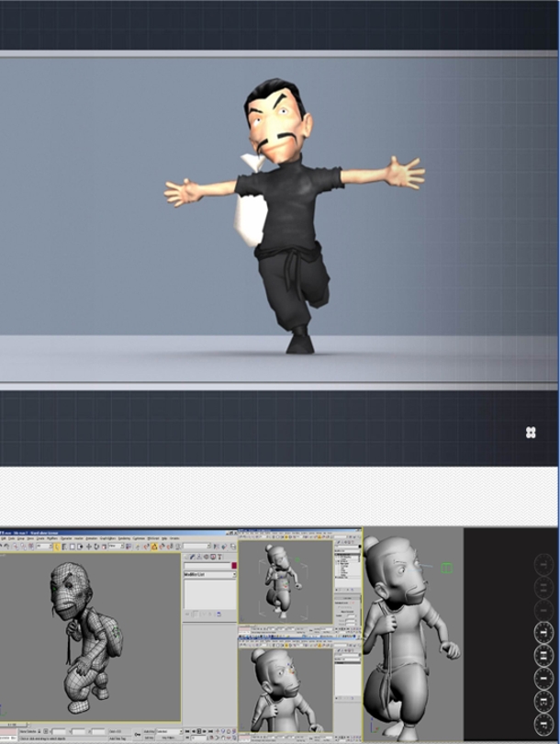Toggle Show End Result under modifier stack
560x744 pixels.
pos(195,614)
